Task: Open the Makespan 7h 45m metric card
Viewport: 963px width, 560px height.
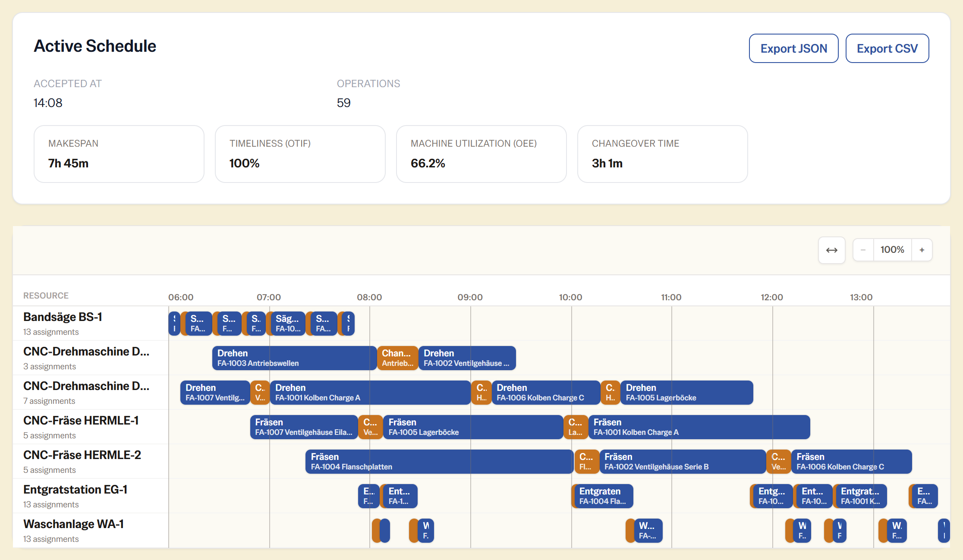Action: pos(119,154)
